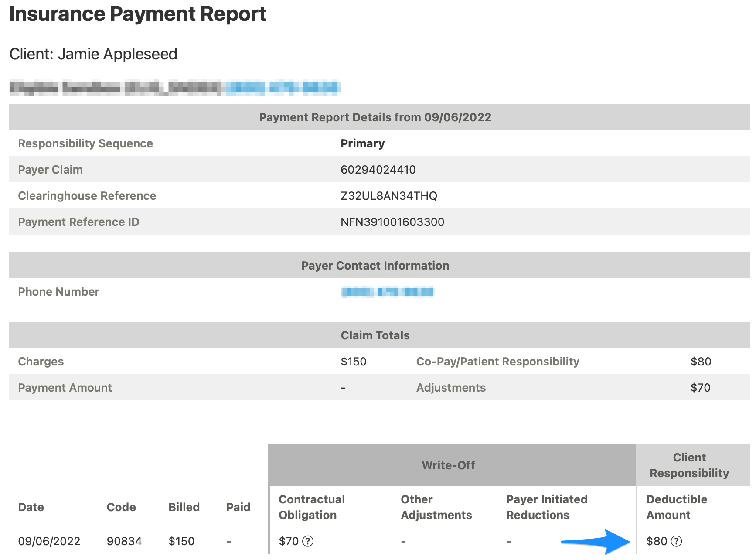Click the client name Jamie Appleseed
Image resolution: width=756 pixels, height=560 pixels.
tap(117, 54)
